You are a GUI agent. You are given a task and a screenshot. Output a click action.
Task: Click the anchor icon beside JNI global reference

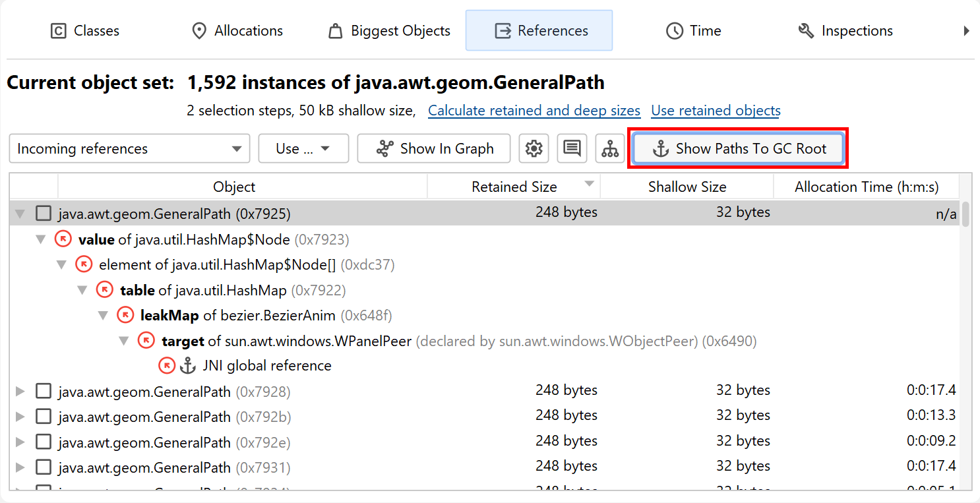coord(188,366)
